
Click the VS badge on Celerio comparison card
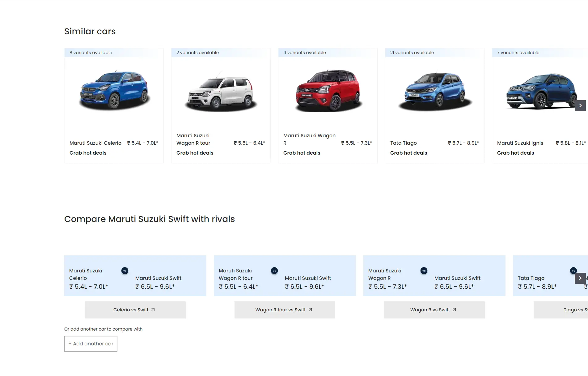pos(125,271)
